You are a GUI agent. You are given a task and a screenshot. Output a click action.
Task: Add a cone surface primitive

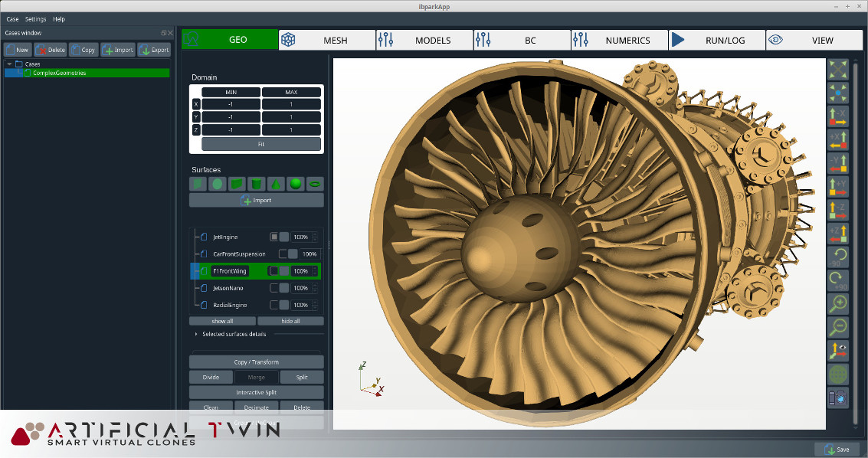pyautogui.click(x=277, y=184)
